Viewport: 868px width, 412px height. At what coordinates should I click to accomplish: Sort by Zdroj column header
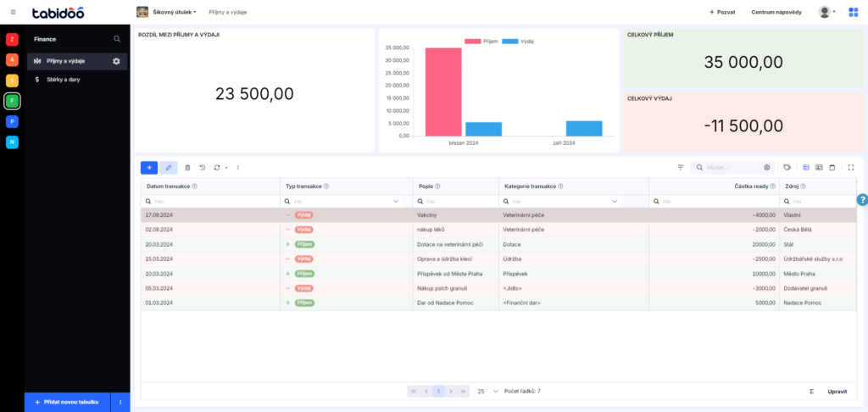(793, 187)
